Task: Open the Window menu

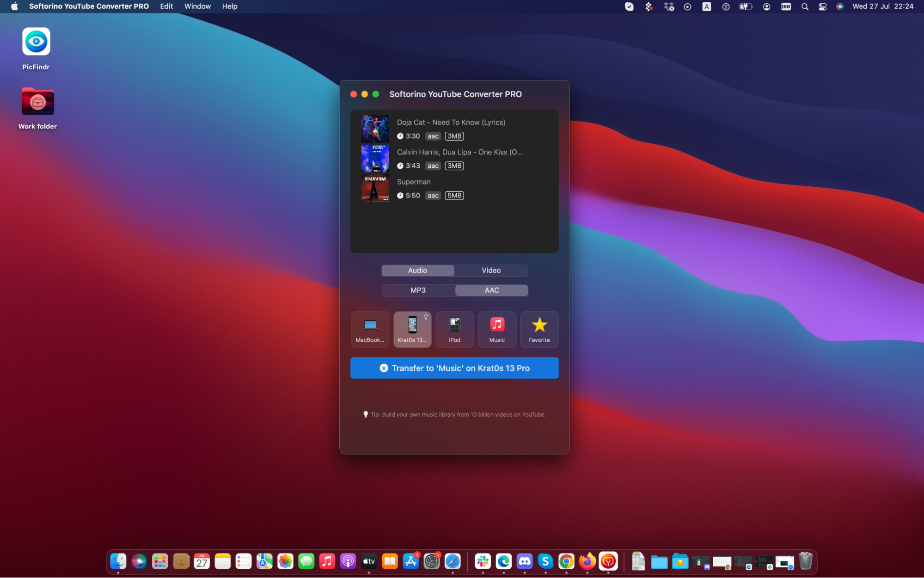Action: 197,6
